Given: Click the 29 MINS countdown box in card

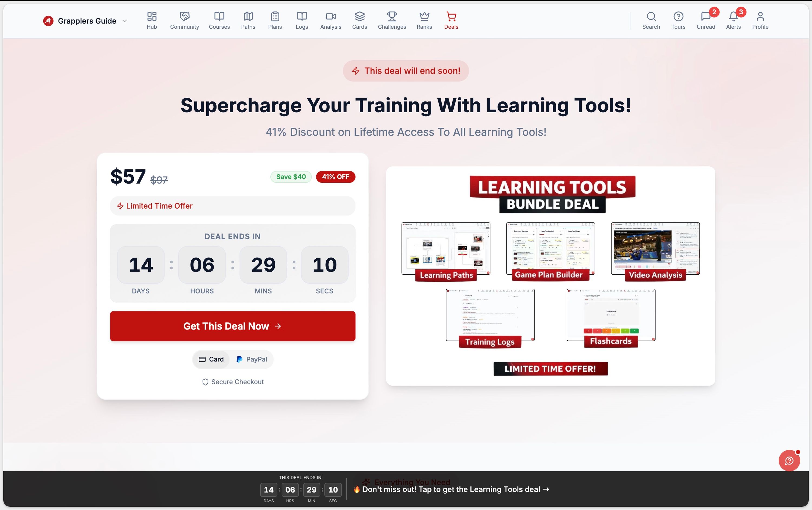Looking at the screenshot, I should (x=263, y=265).
